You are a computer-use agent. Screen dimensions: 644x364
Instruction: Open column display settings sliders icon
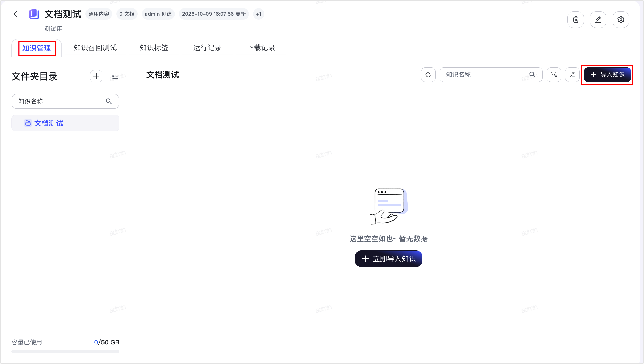pyautogui.click(x=572, y=75)
